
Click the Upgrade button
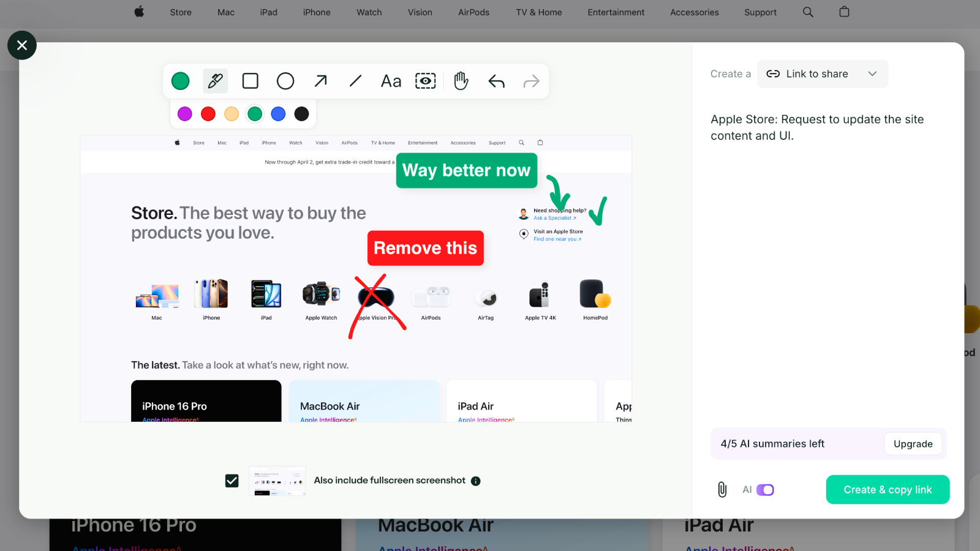tap(913, 444)
